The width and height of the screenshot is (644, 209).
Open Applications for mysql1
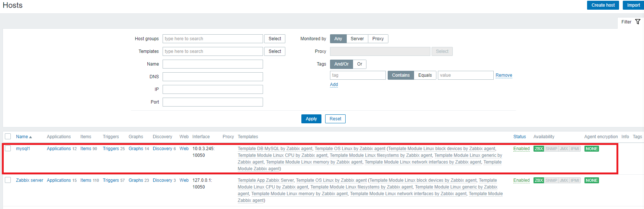tap(59, 149)
